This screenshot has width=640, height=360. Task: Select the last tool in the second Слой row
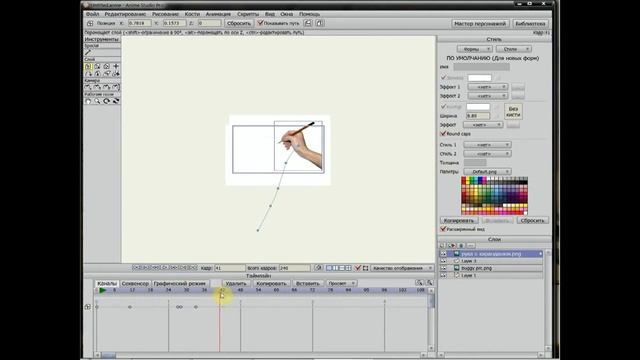116,73
